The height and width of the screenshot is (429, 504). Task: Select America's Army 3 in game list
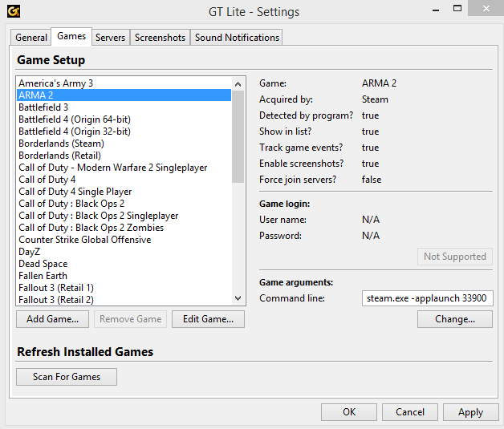[124, 83]
